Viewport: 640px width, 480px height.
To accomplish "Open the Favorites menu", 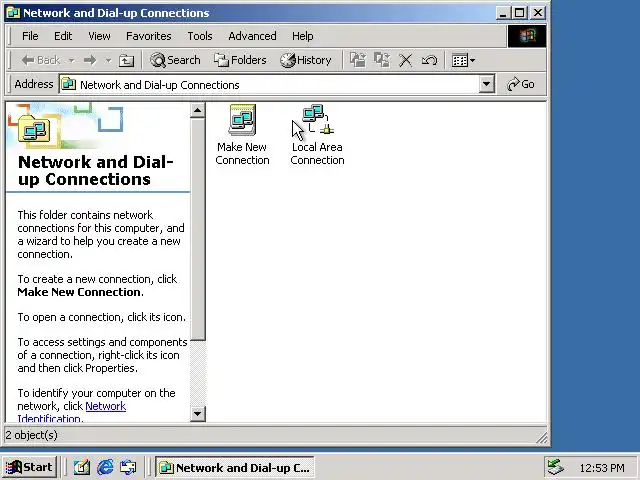I will click(149, 36).
